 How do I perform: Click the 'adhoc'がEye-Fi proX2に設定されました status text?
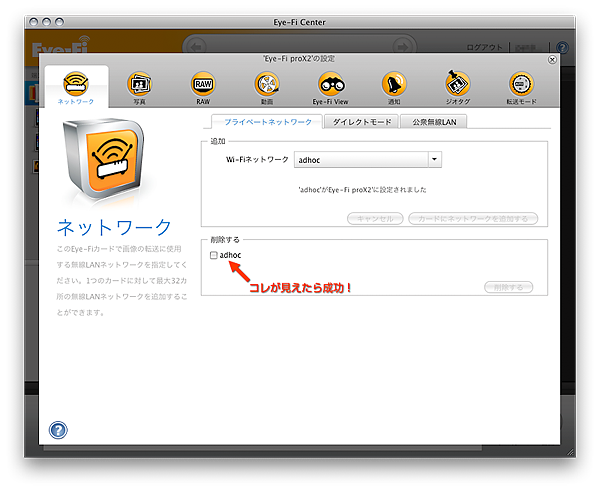(x=362, y=189)
